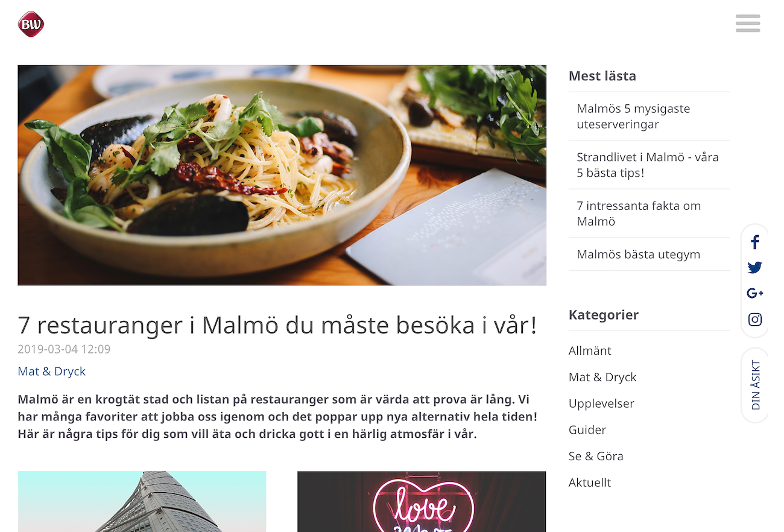Viewport: 784px width, 532px height.
Task: Open the DIN ÅSIKT feedback tab
Action: (756, 385)
